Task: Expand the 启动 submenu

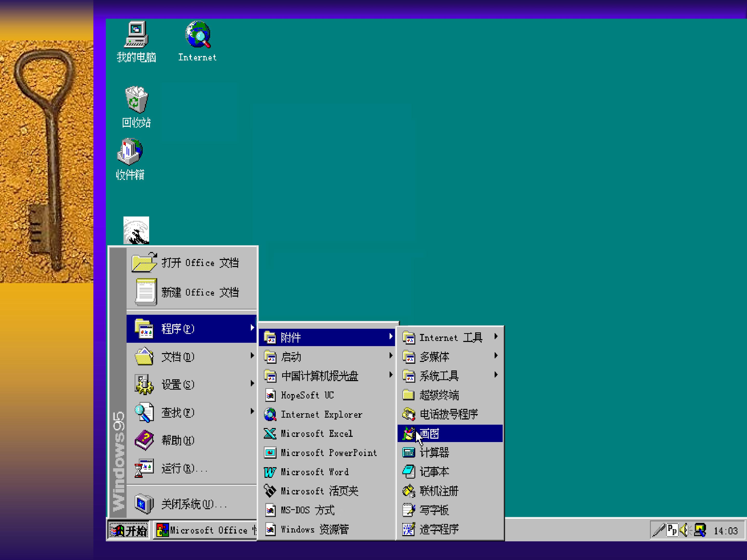Action: click(x=327, y=356)
